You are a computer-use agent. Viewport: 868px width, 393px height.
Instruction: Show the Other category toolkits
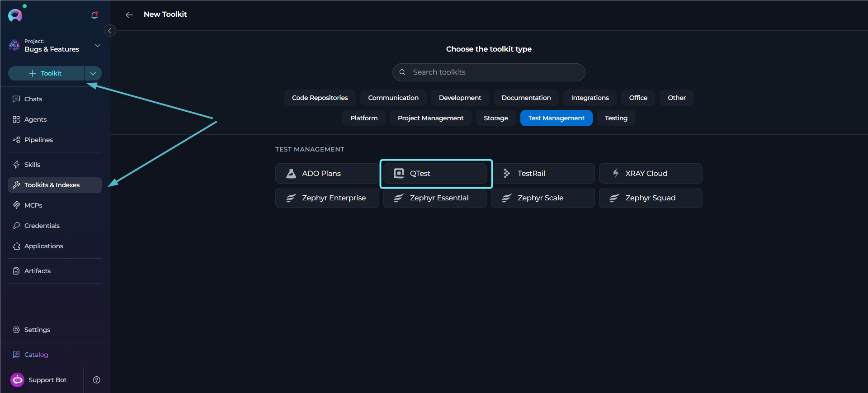[x=677, y=98]
